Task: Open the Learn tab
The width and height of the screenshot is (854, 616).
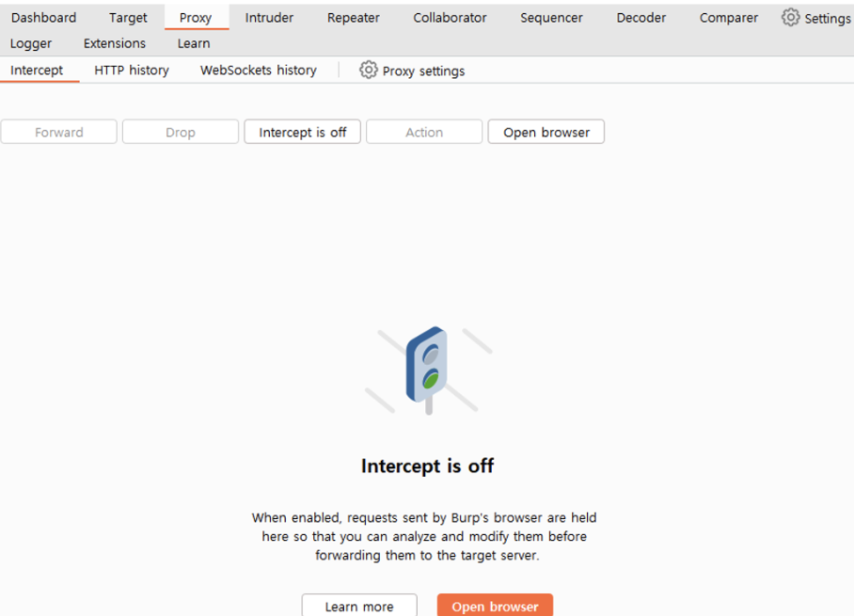Action: point(194,43)
